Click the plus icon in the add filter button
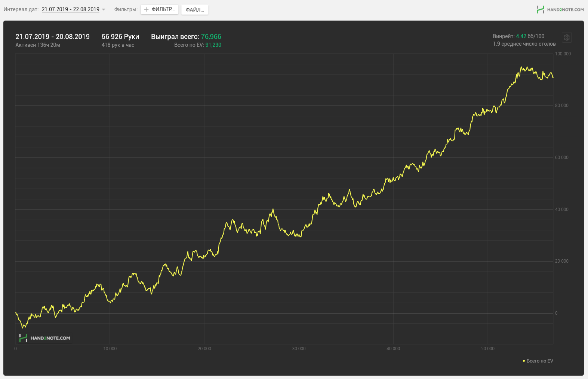The height and width of the screenshot is (379, 588). point(146,10)
